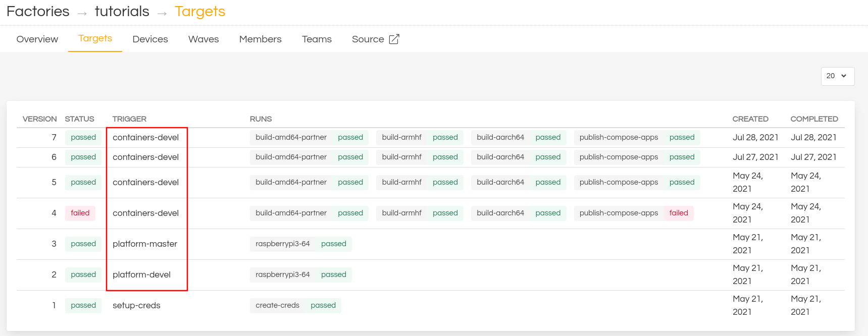The width and height of the screenshot is (868, 336).
Task: Click the orange Targets breadcrumb title
Action: (200, 12)
